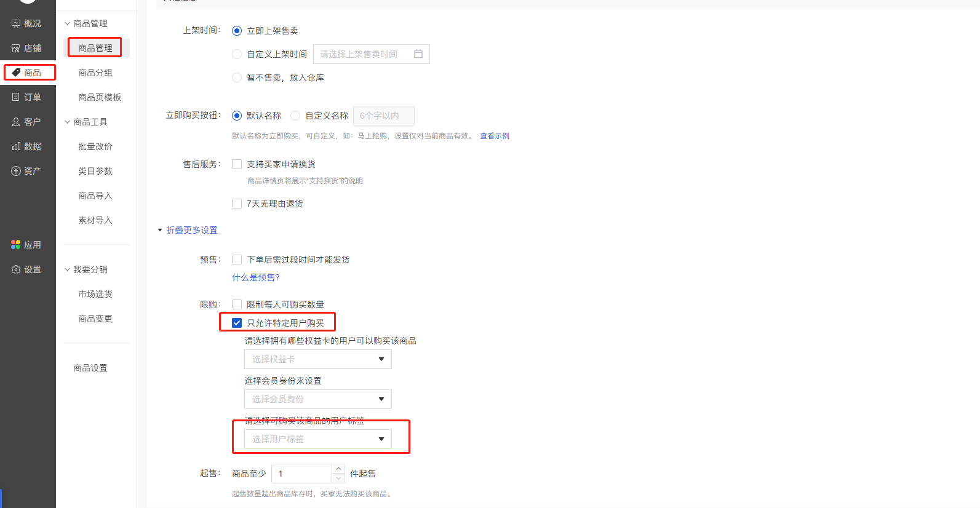Click the 查看示例 link
The height and width of the screenshot is (508, 980).
pyautogui.click(x=495, y=136)
